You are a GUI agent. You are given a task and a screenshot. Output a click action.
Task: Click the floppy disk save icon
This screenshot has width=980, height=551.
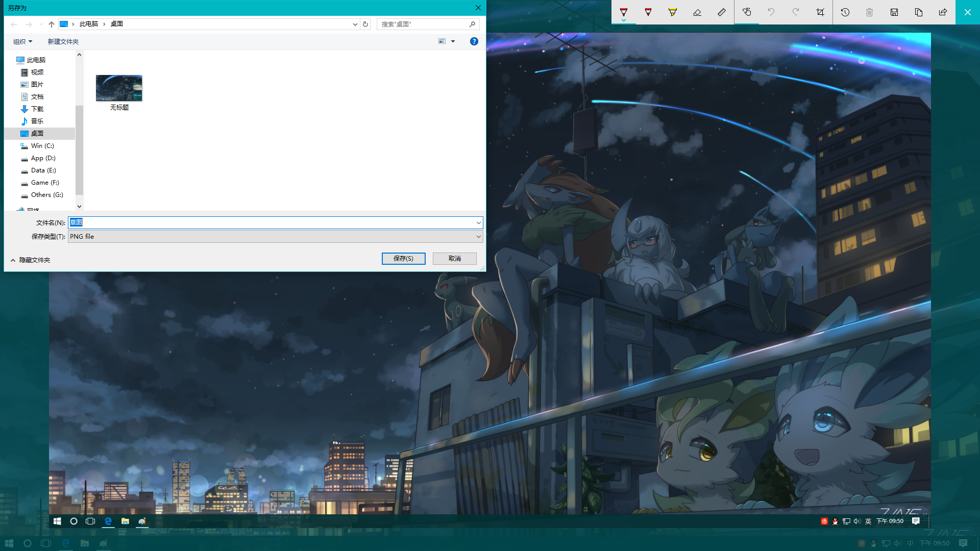coord(894,12)
